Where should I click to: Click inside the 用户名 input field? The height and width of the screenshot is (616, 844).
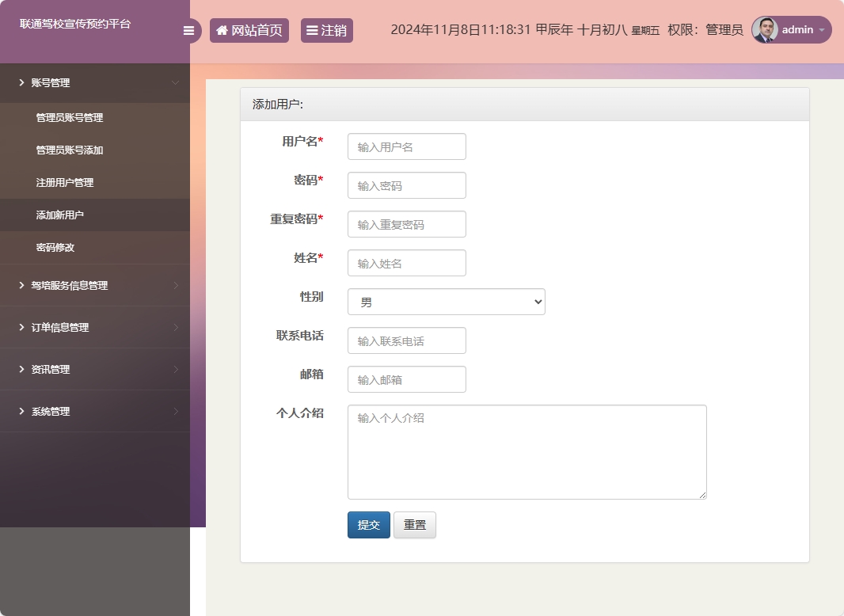[406, 146]
